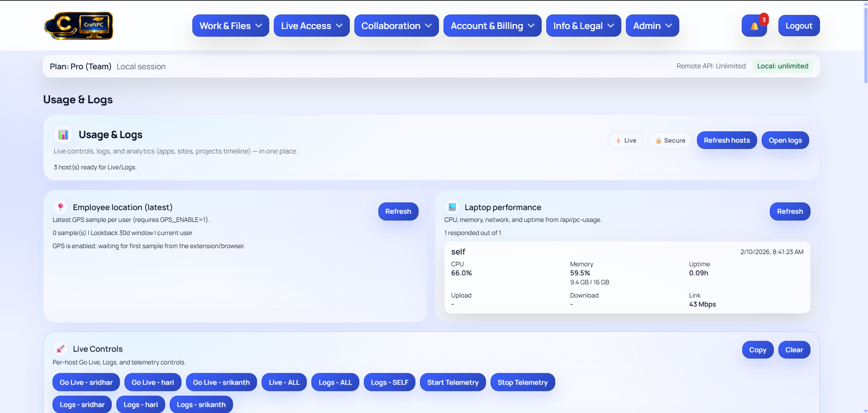
Task: Click the Usage & Logs chart icon
Action: 63,134
